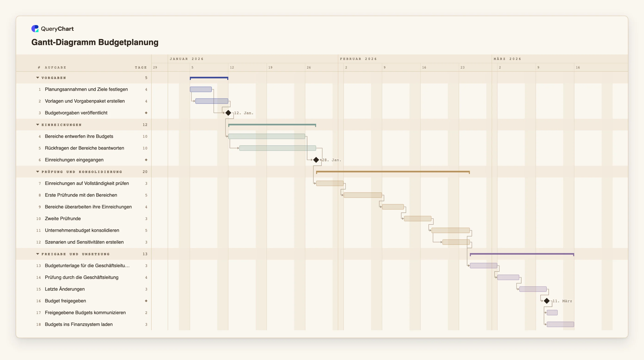This screenshot has height=360, width=644.
Task: Select the Bereiche entwerfen ihre Budgets bar
Action: 267,136
